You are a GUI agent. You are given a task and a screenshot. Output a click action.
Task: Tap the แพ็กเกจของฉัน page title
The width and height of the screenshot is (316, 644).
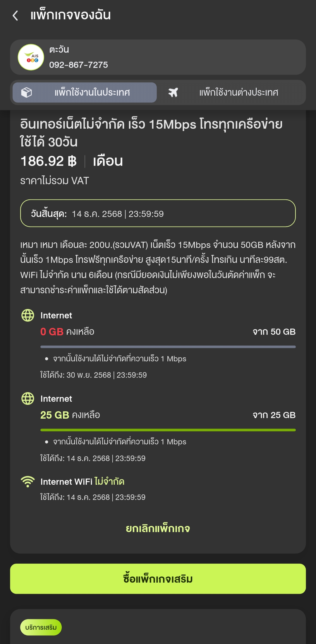pyautogui.click(x=71, y=15)
